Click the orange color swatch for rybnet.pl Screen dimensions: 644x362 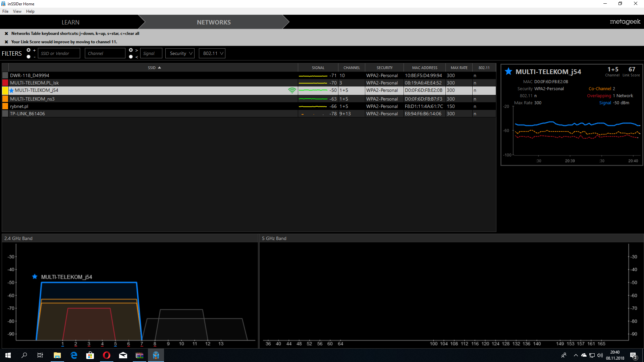point(5,106)
